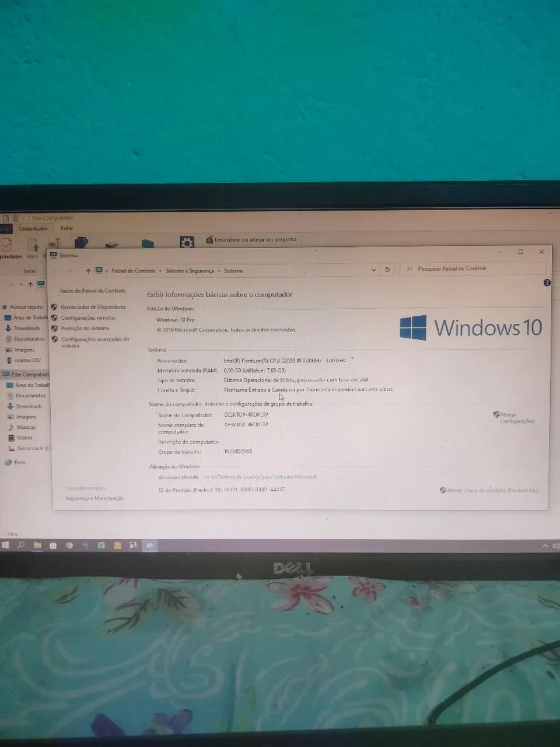
Task: Open the Microsoft software license terms link
Action: point(260,477)
